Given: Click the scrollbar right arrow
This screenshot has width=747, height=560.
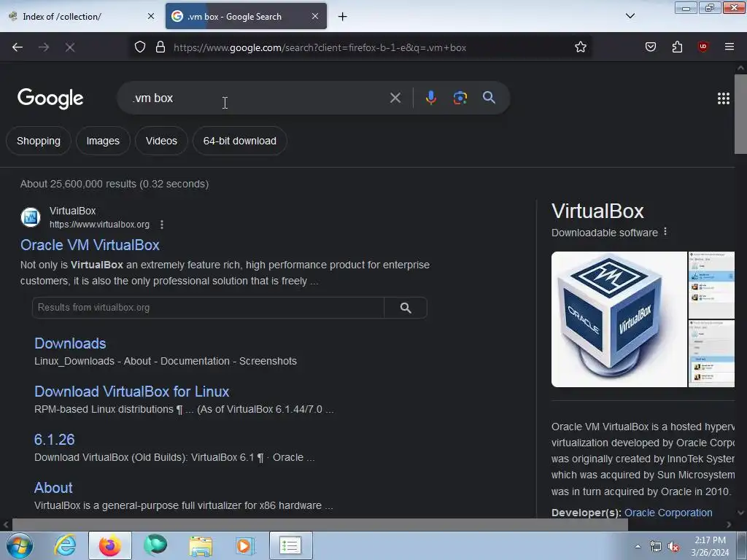Looking at the screenshot, I should 729,525.
